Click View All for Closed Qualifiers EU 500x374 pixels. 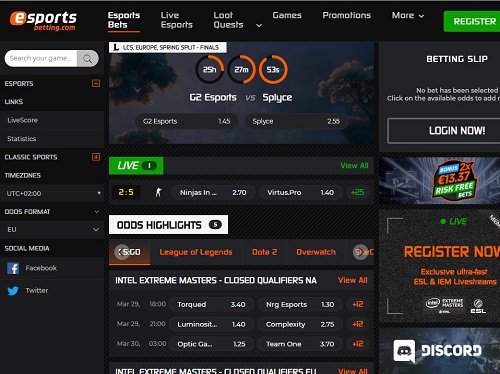(x=353, y=371)
